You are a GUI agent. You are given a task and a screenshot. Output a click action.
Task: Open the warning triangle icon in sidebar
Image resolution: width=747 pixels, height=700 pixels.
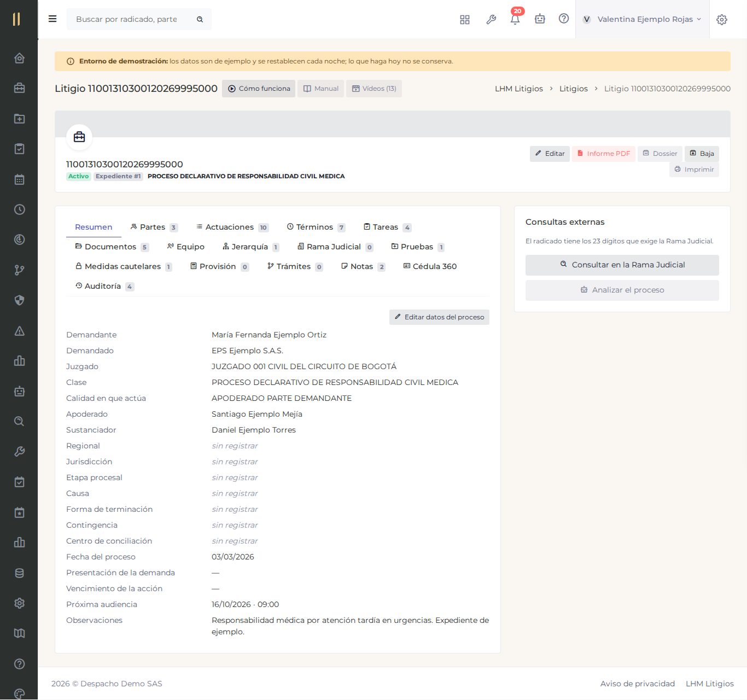[x=19, y=331]
